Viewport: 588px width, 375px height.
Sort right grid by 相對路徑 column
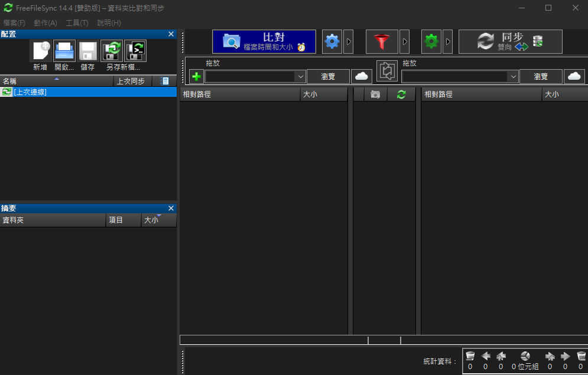[x=482, y=94]
